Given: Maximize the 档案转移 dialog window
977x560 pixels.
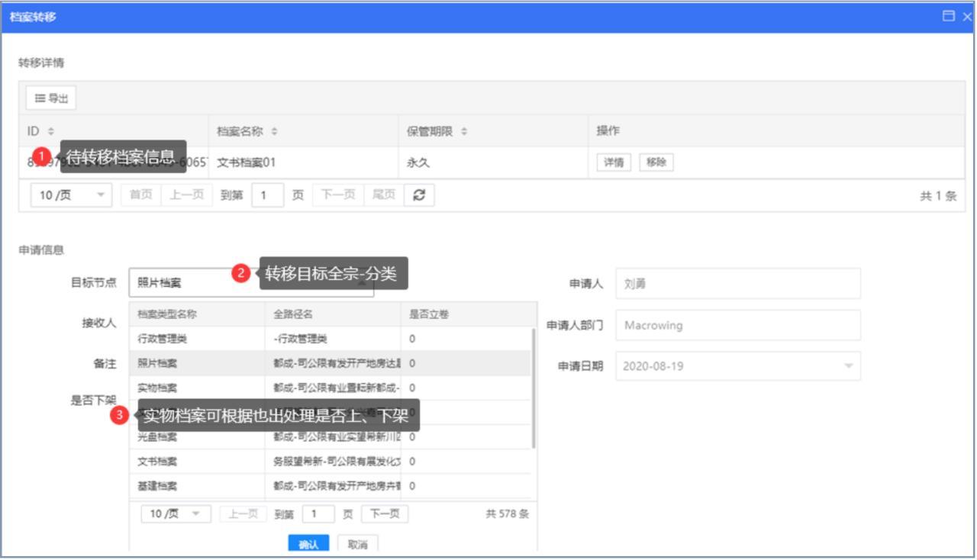Looking at the screenshot, I should tap(949, 16).
